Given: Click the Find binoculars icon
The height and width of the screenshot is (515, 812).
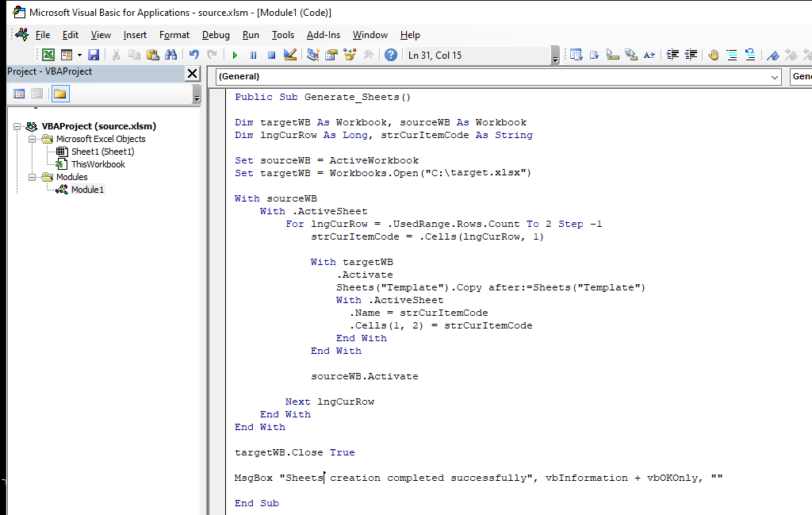Looking at the screenshot, I should click(x=170, y=55).
